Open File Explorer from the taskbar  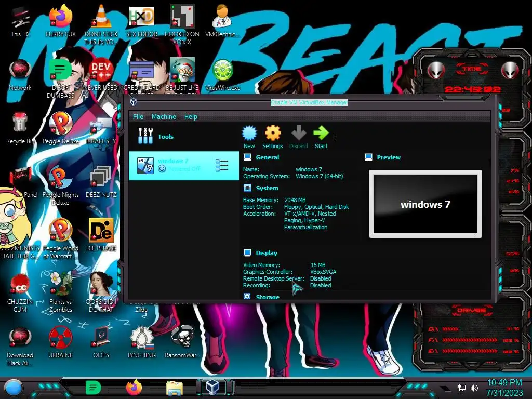point(175,388)
